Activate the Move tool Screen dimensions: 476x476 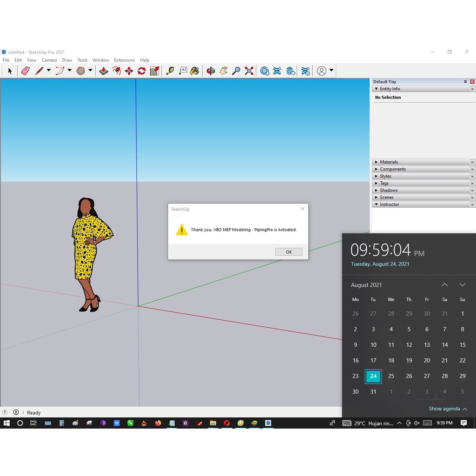tap(129, 71)
